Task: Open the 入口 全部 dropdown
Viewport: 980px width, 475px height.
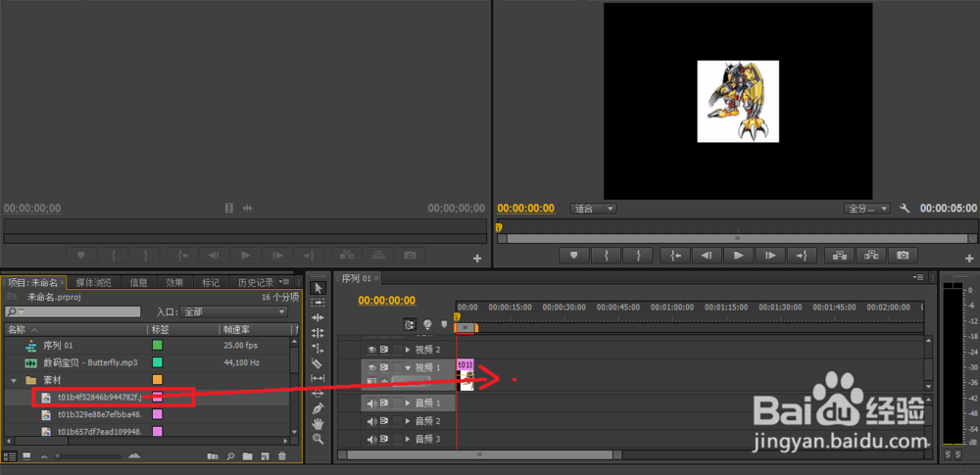Action: (x=234, y=311)
